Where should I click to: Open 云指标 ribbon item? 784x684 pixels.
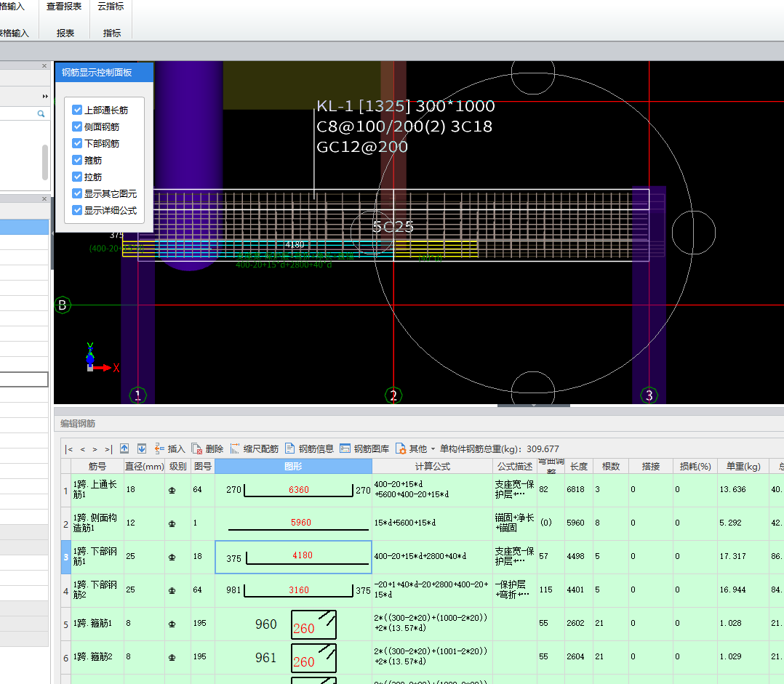pos(111,7)
